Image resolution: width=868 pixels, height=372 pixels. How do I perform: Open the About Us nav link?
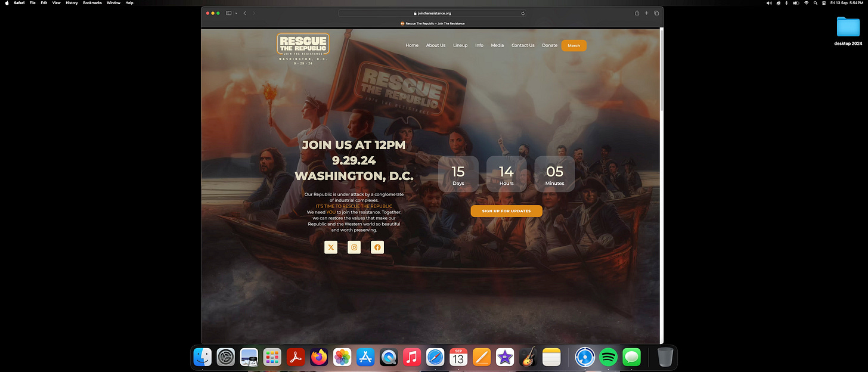pyautogui.click(x=436, y=45)
